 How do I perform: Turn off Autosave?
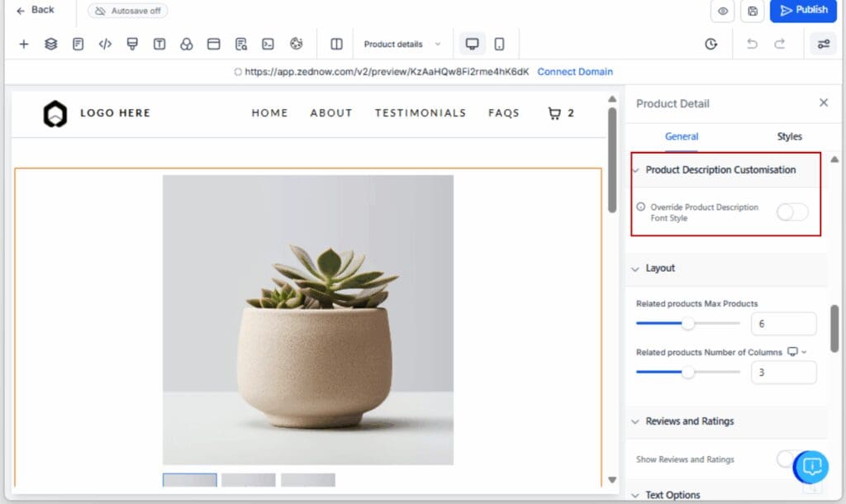[127, 12]
